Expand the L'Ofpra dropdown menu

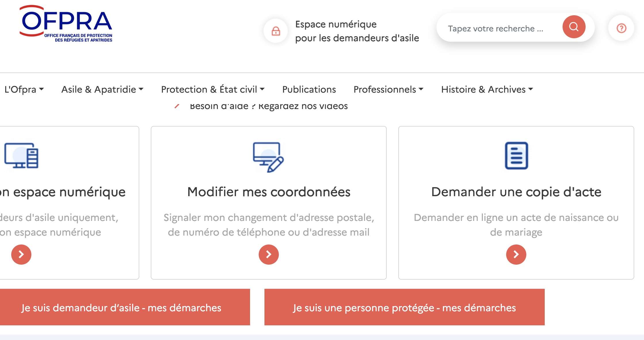click(24, 89)
